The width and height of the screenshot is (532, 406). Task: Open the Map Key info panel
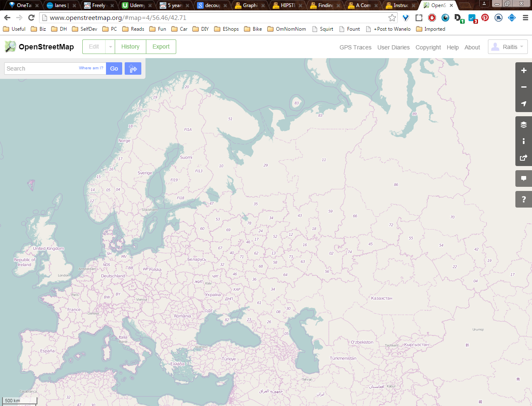click(524, 141)
